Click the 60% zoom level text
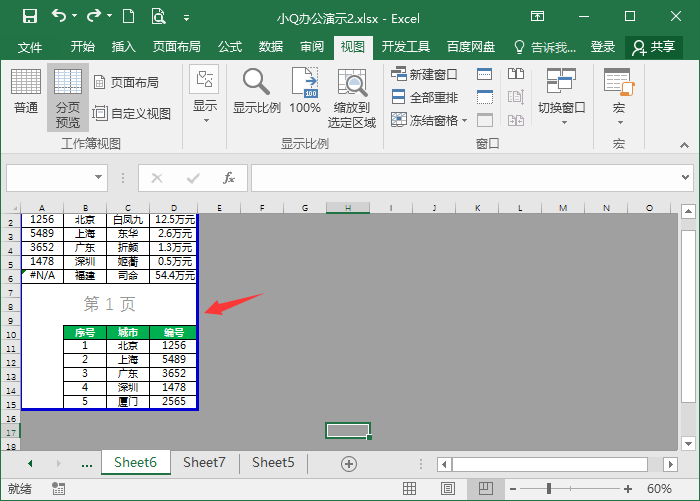700x501 pixels. pyautogui.click(x=659, y=488)
